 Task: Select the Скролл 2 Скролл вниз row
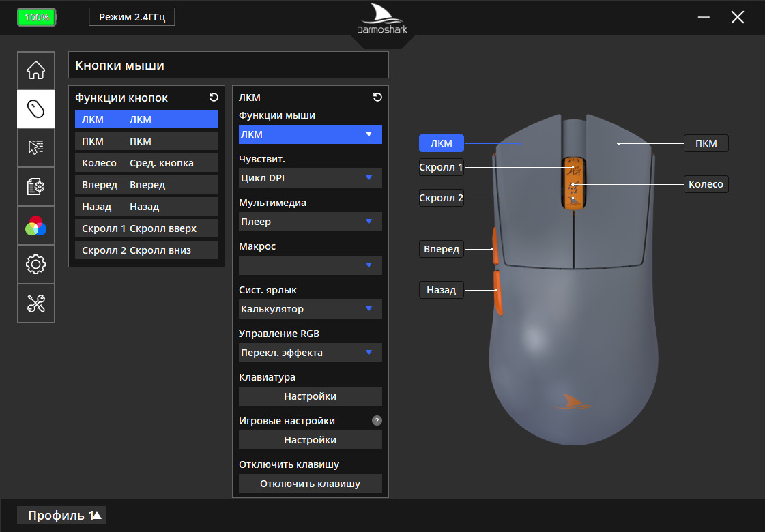click(x=146, y=250)
